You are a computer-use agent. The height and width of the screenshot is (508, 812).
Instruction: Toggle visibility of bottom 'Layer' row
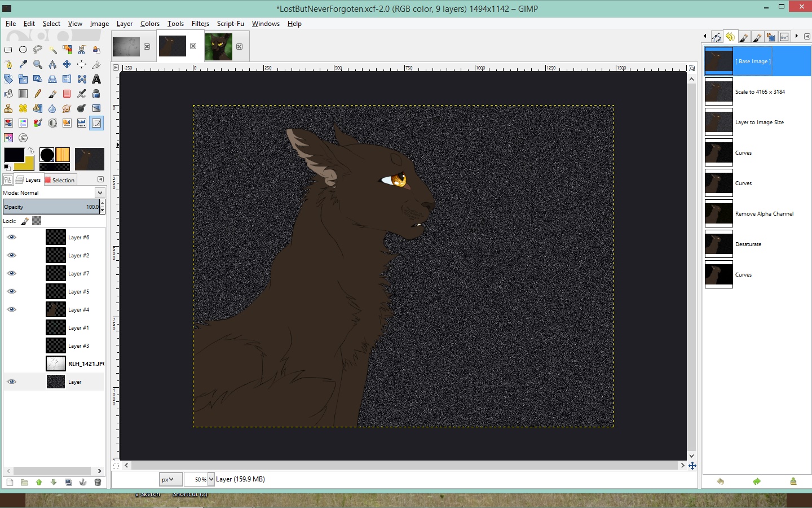pos(11,382)
